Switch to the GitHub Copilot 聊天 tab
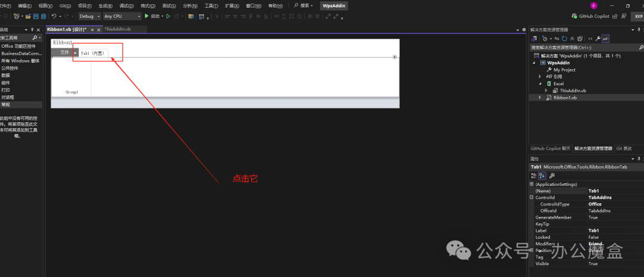Image resolution: width=644 pixels, height=277 pixels. (550, 148)
